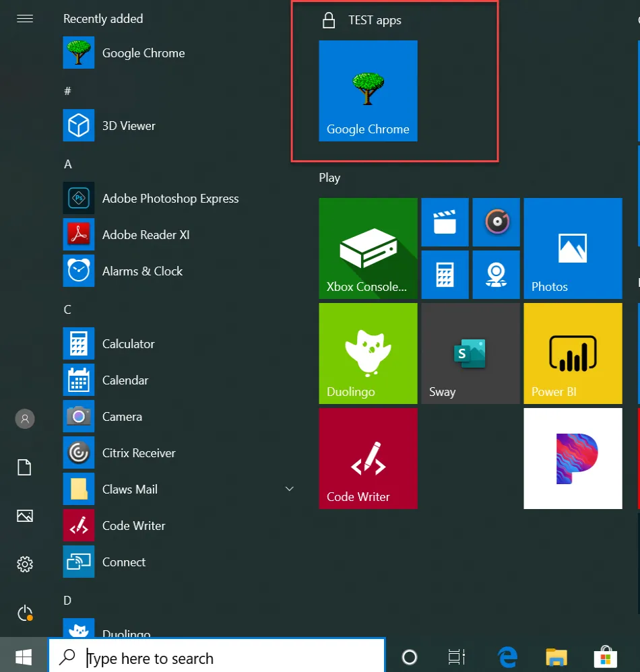The image size is (640, 672).
Task: Click the Windows Start button
Action: tap(24, 657)
